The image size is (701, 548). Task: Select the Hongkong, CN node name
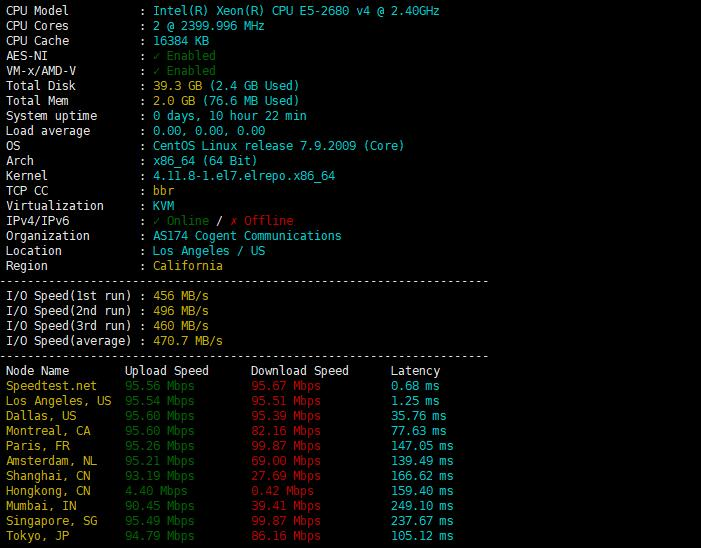coord(48,491)
